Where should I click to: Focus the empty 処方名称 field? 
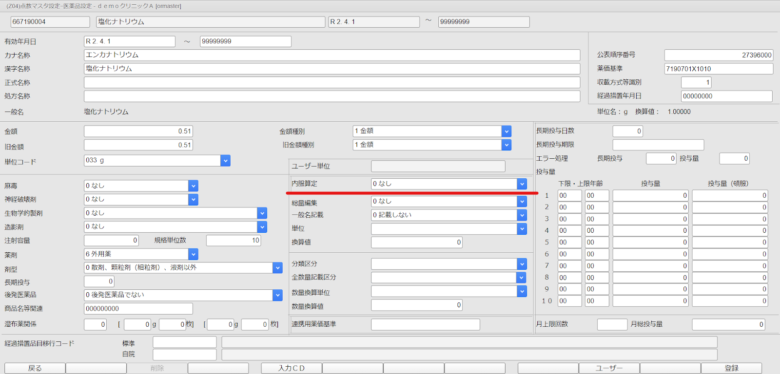point(332,96)
